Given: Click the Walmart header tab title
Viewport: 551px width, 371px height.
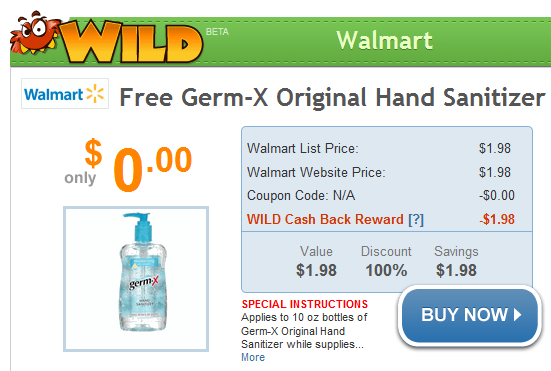Looking at the screenshot, I should pos(384,40).
